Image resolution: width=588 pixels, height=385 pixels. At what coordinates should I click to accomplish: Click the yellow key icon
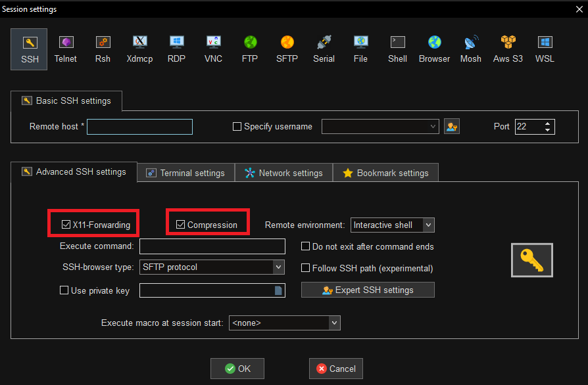tap(531, 260)
